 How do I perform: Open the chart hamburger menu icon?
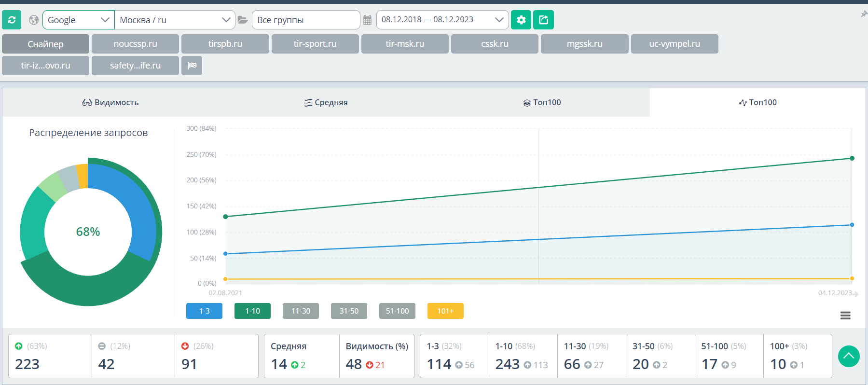tap(845, 316)
